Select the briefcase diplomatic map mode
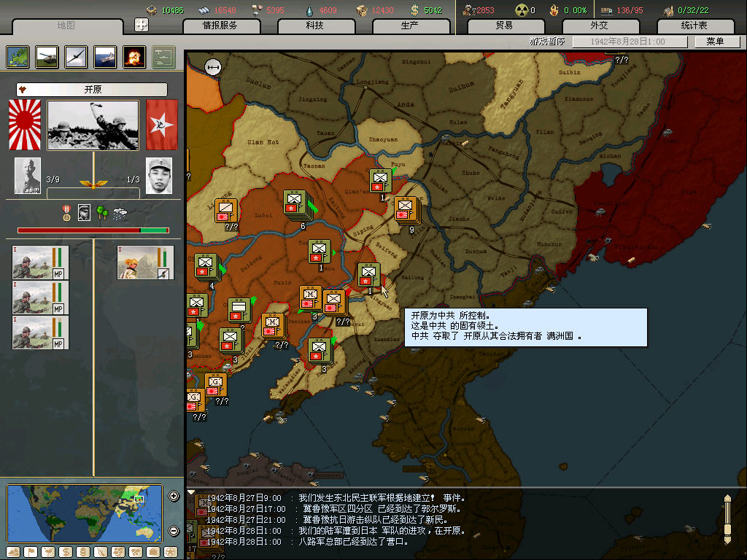747x560 pixels. (153, 552)
